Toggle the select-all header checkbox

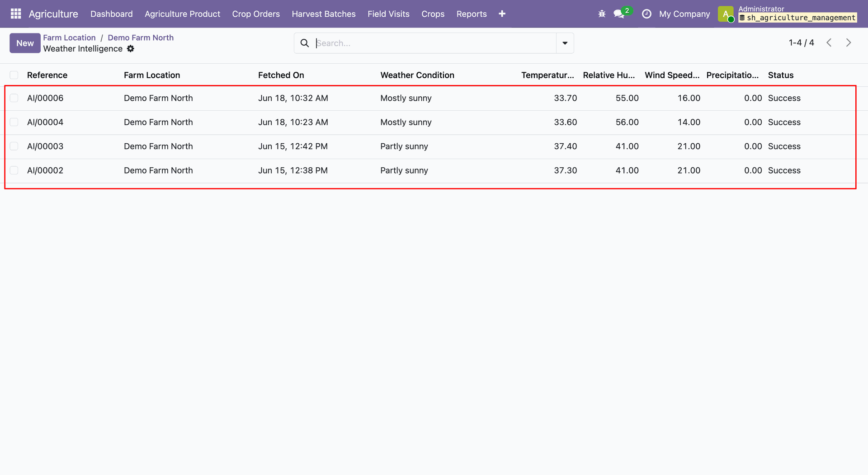(14, 75)
